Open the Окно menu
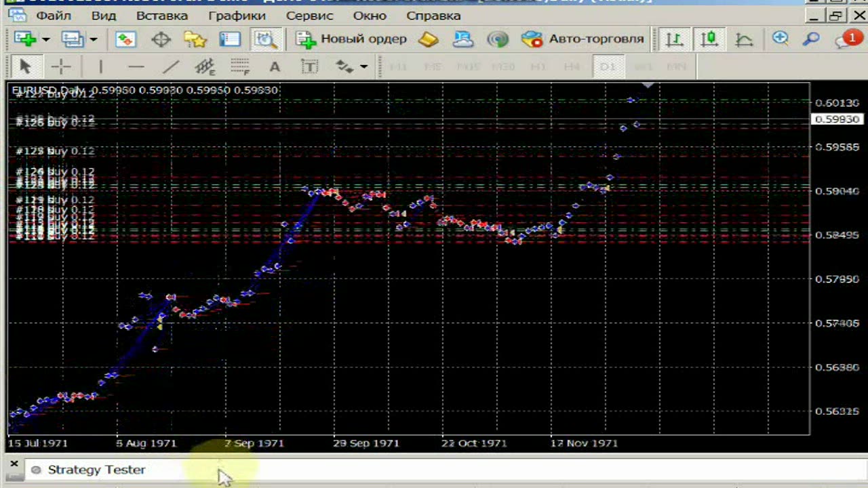868x488 pixels. tap(370, 16)
